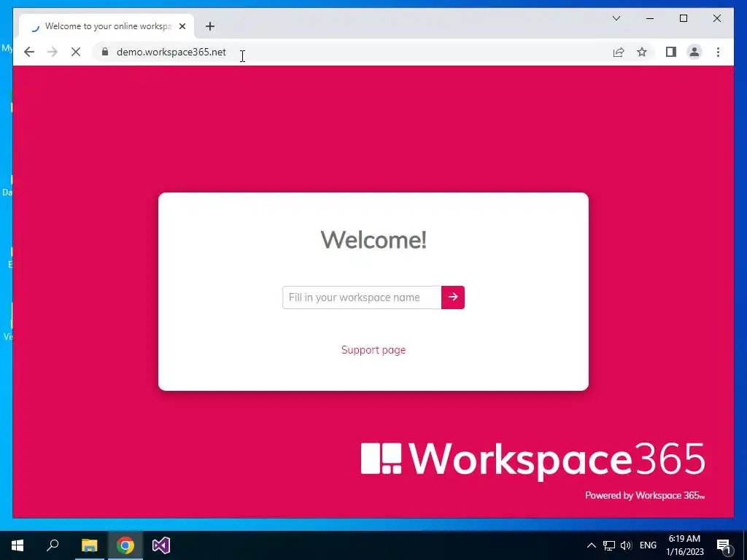
Task: Click the 'Welcome!' heading
Action: pyautogui.click(x=373, y=239)
